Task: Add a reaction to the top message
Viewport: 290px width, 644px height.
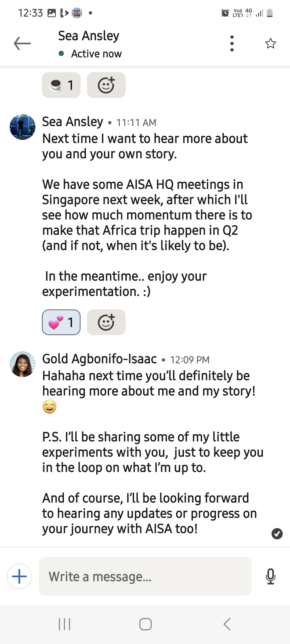Action: coord(106,85)
